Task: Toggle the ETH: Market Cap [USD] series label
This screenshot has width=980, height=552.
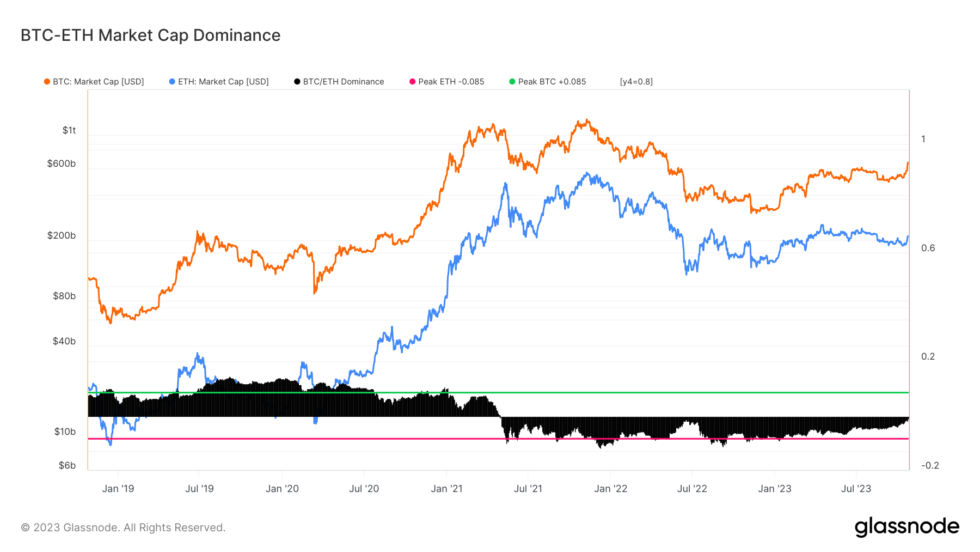Action: tap(223, 82)
